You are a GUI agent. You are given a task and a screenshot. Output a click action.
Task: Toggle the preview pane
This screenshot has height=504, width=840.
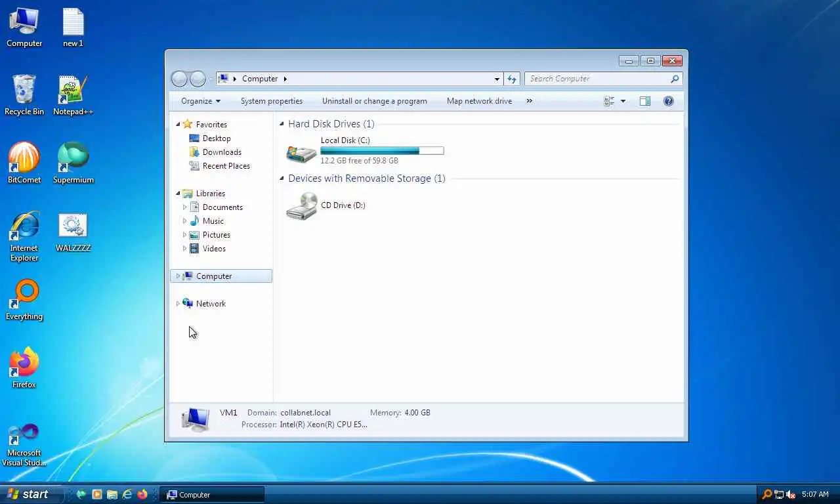point(645,101)
